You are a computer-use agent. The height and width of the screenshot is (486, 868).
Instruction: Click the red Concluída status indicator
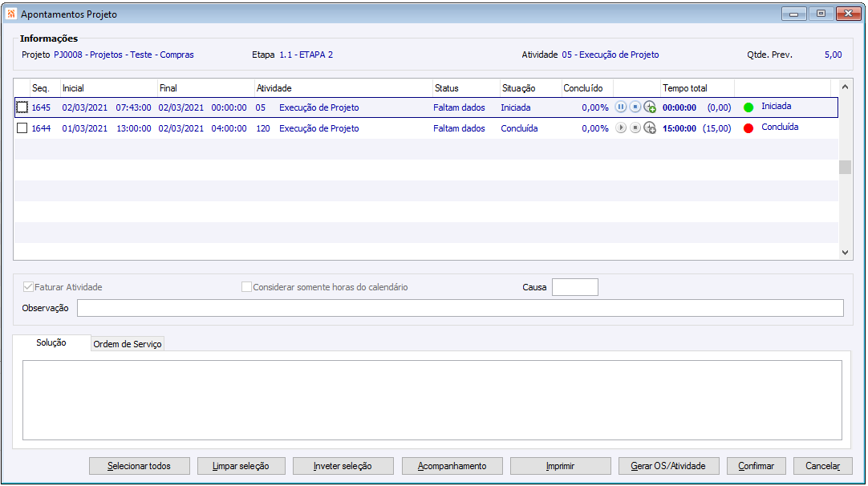[748, 128]
